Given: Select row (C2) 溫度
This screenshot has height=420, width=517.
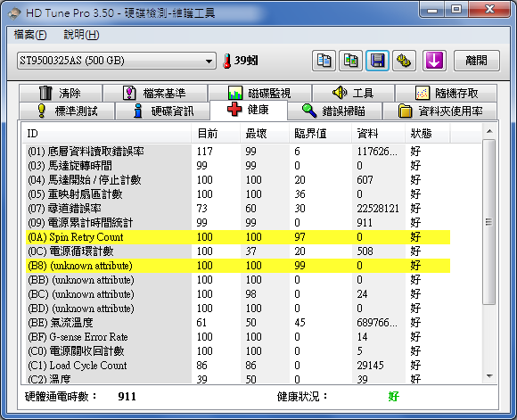Looking at the screenshot, I should (x=238, y=378).
